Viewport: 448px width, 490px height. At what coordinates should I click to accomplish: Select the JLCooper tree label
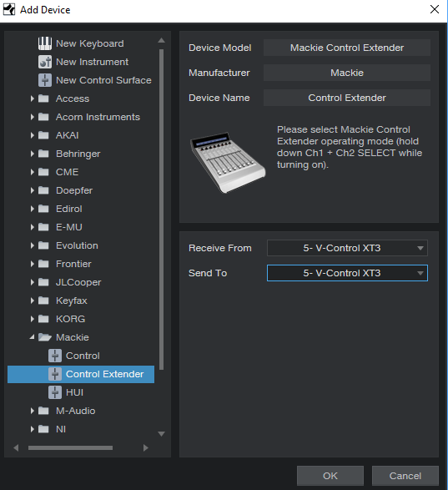click(x=78, y=282)
